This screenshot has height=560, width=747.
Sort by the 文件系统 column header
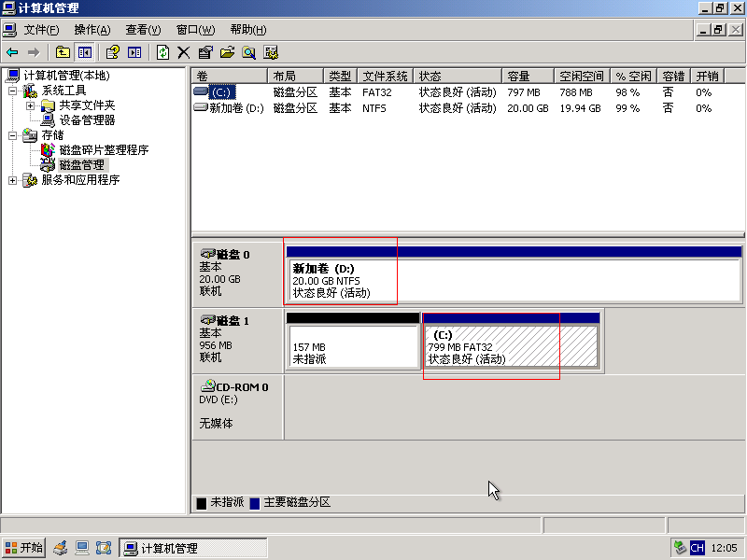385,76
